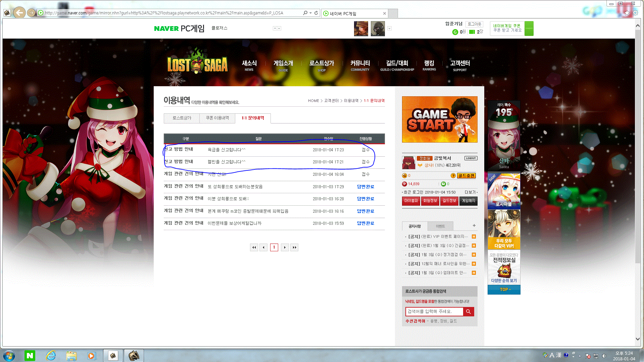
Task: Click the soldier game thumbnail in header
Action: pyautogui.click(x=361, y=29)
